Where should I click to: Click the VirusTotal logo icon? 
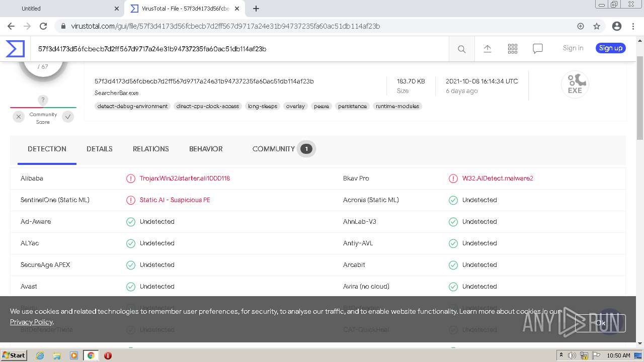point(15,49)
